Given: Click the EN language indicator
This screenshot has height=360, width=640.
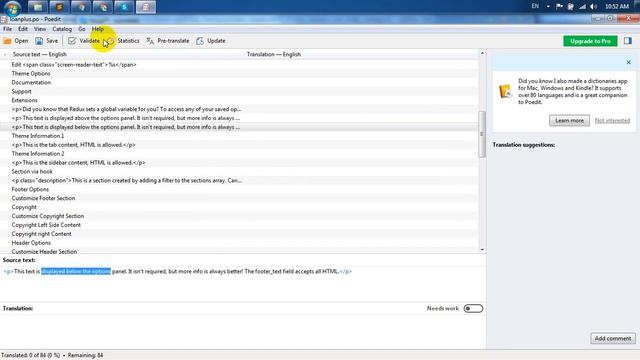Looking at the screenshot, I should tap(535, 6).
